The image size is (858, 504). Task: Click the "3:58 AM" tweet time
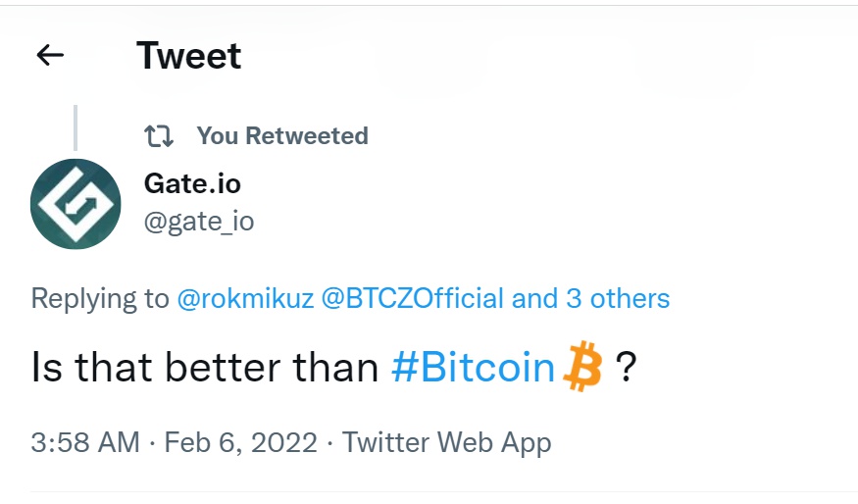pos(85,442)
